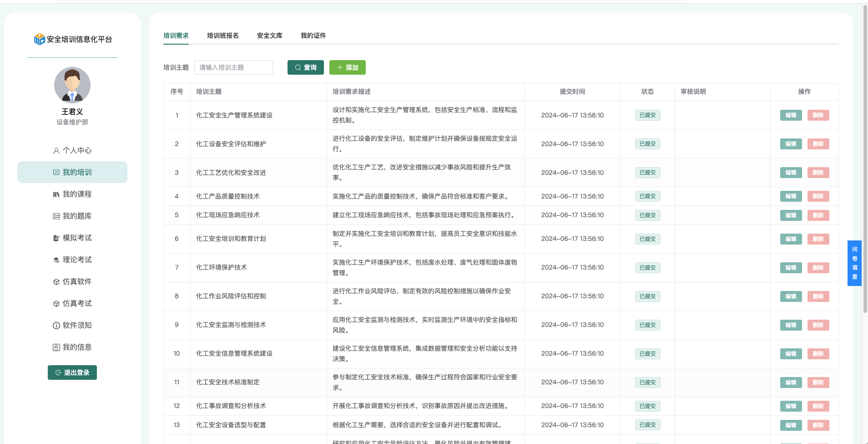Screen dimensions: 868x444
Task: Click the 我的题库 icon in sidebar
Action: pyautogui.click(x=56, y=216)
